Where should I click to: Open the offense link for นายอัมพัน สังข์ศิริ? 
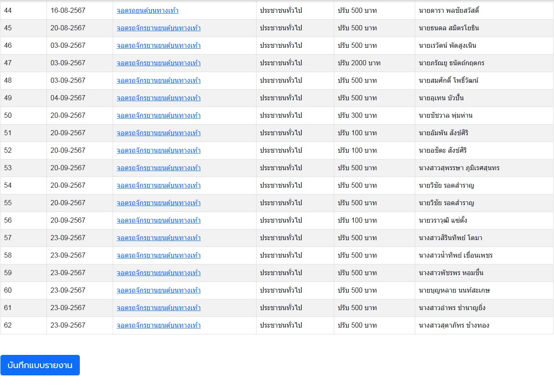tap(158, 133)
